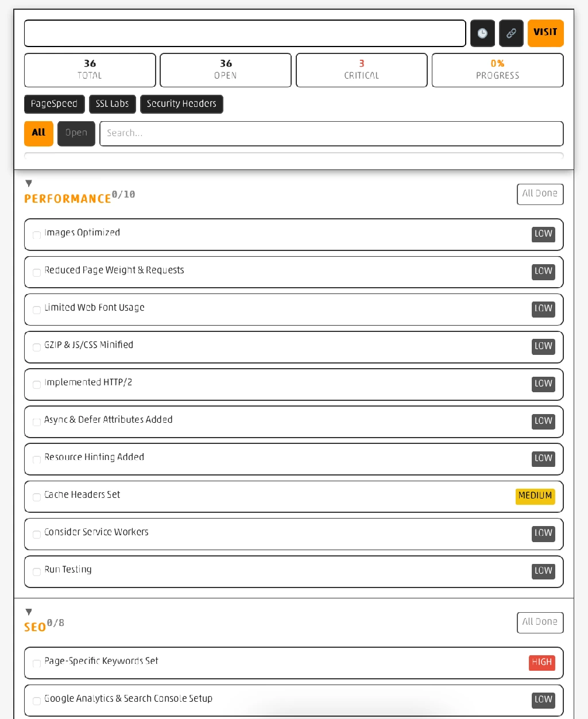Select the All filter tab
588x719 pixels.
(x=38, y=133)
